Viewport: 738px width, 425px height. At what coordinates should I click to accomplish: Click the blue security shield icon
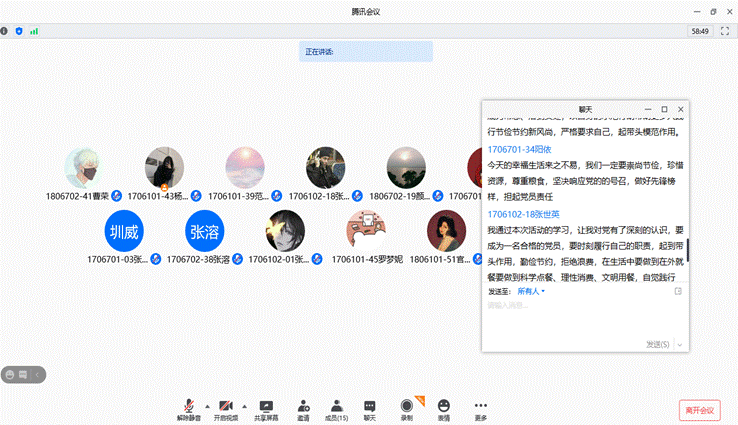[x=19, y=31]
